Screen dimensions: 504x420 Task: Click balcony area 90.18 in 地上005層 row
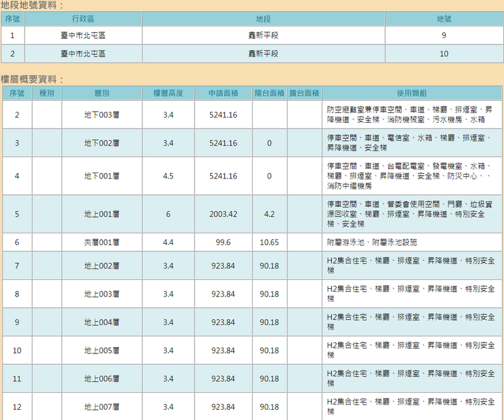269,351
